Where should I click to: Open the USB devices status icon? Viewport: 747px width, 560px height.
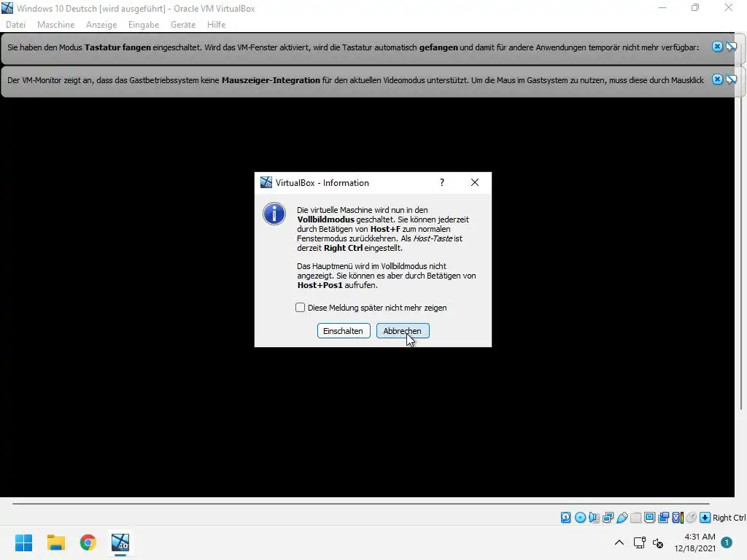[x=622, y=517]
